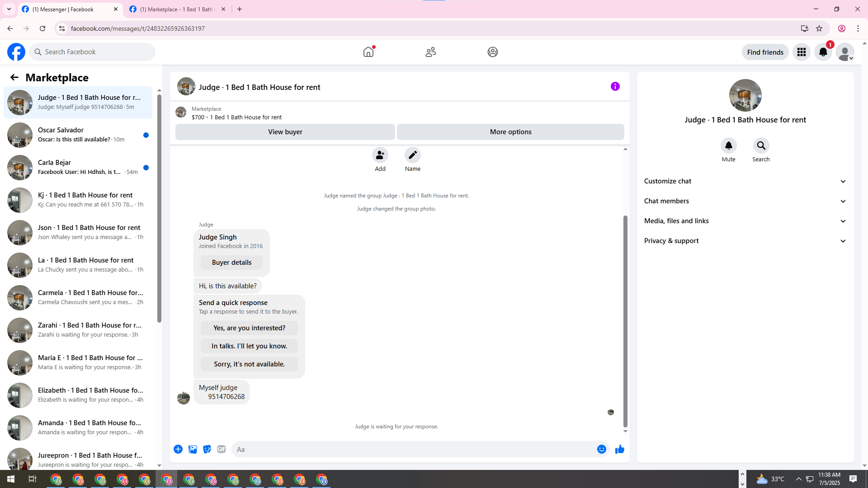Open the GIF picker icon
This screenshot has height=488, width=868.
click(221, 449)
